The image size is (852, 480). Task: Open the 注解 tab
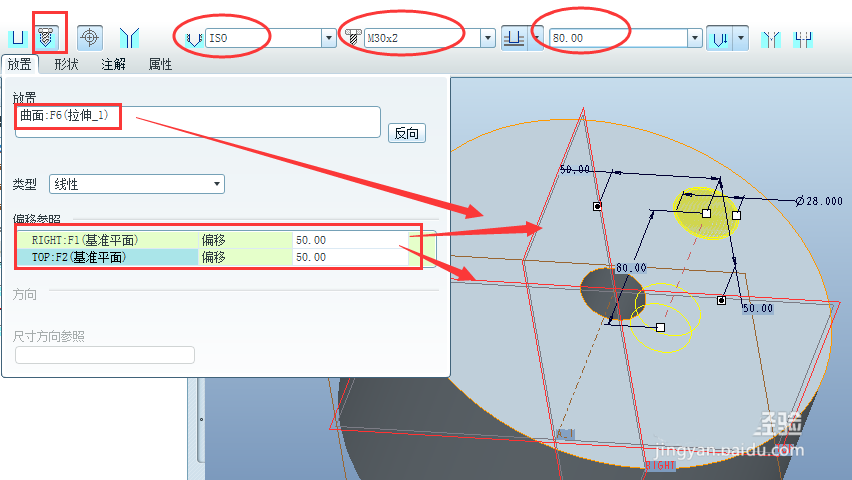[x=114, y=64]
